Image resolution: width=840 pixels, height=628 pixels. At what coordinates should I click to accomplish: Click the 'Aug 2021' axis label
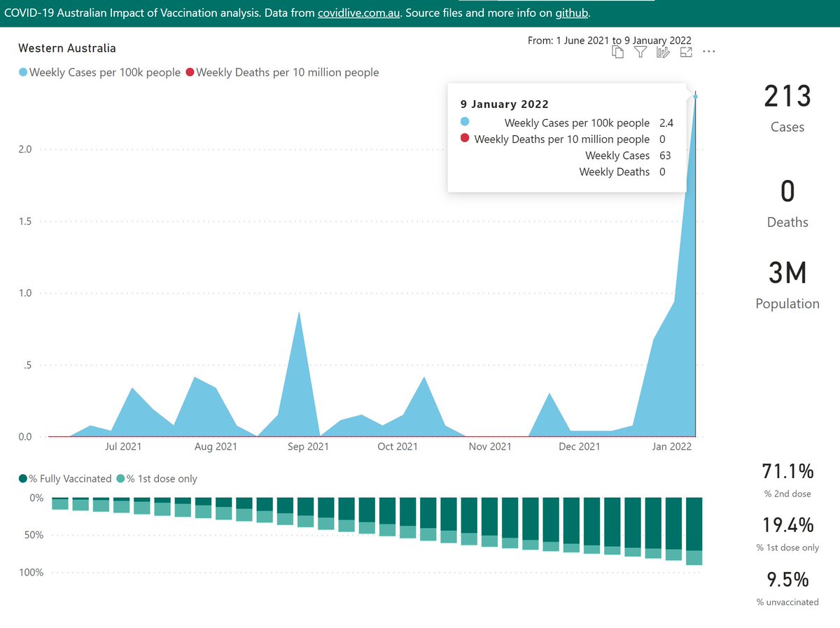[216, 447]
